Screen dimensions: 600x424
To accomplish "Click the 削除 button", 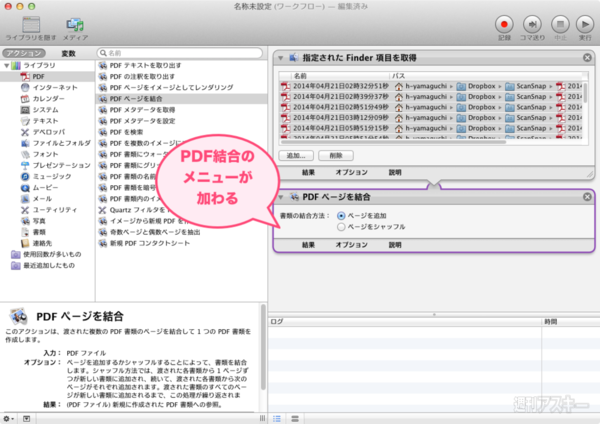I will (336, 155).
